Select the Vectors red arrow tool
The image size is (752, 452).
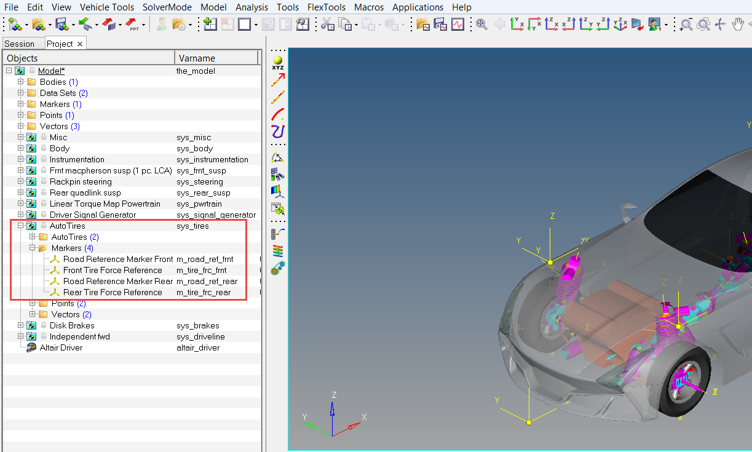(278, 80)
